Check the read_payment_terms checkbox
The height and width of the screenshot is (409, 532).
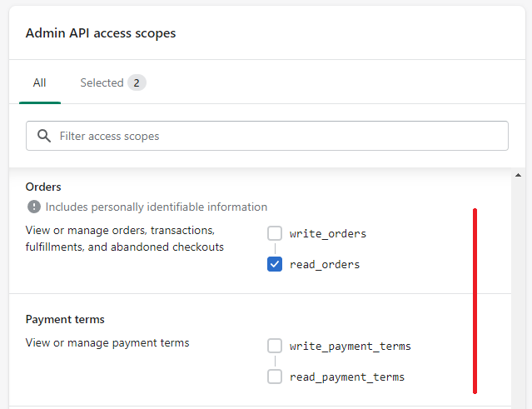(x=275, y=377)
